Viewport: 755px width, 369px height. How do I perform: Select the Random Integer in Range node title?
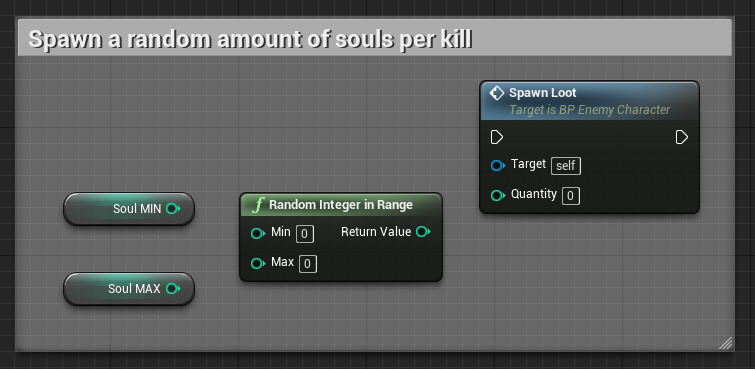[x=340, y=205]
